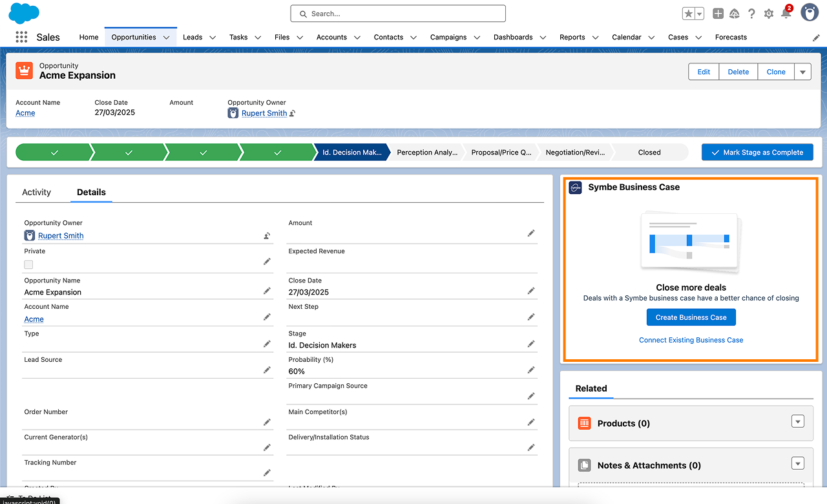Open the Products related list menu
This screenshot has width=827, height=504.
(x=798, y=422)
